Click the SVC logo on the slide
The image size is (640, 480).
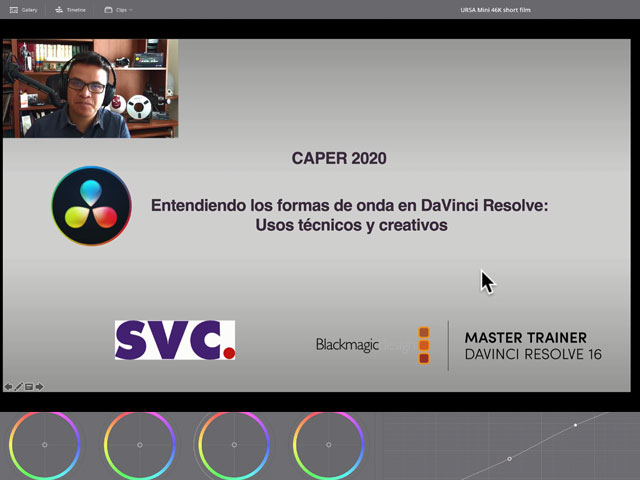175,340
